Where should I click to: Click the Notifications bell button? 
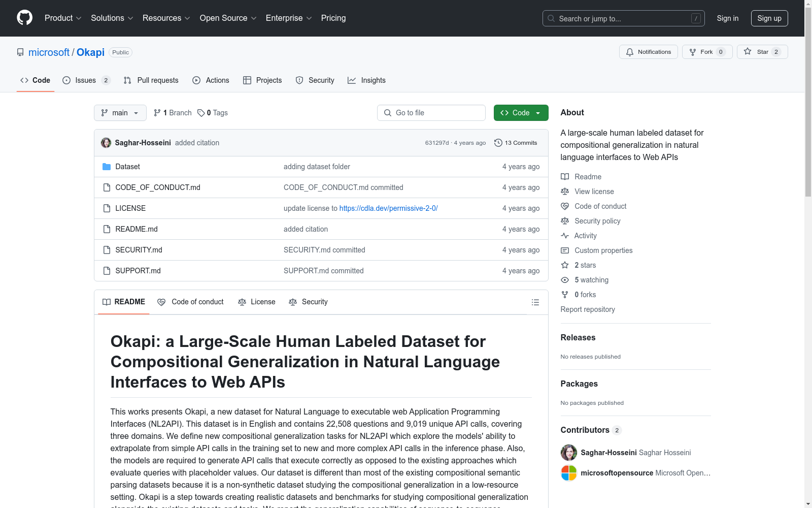[x=648, y=52]
